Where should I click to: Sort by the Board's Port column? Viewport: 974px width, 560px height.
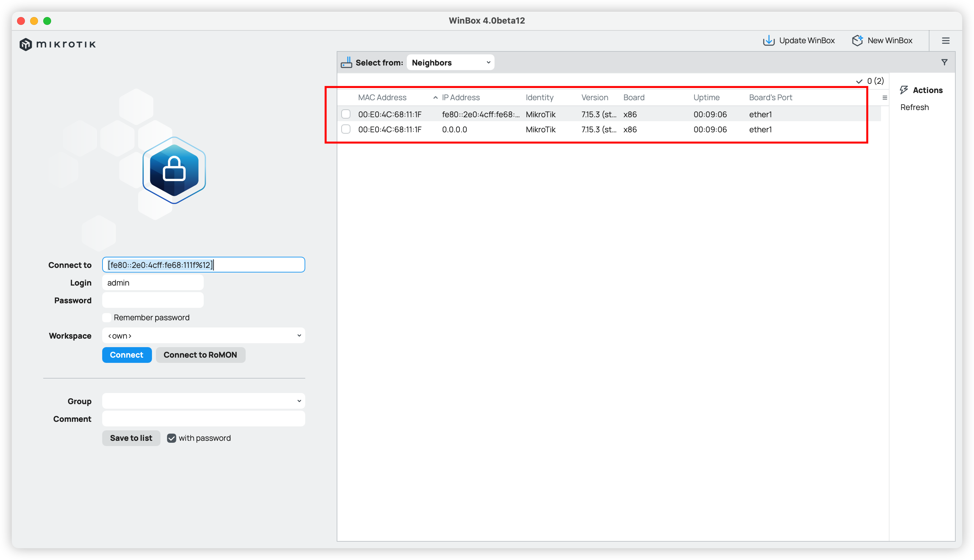coord(770,97)
